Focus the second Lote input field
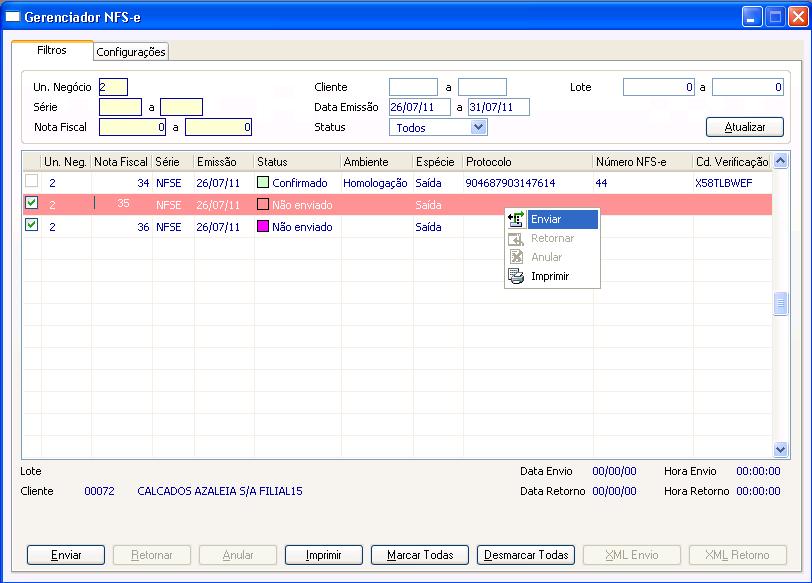This screenshot has width=812, height=583. pos(748,87)
